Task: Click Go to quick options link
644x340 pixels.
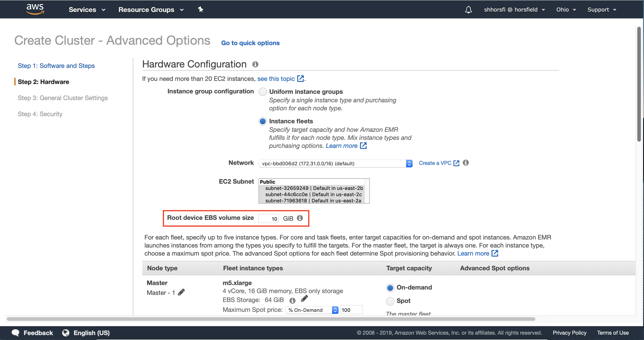Action: 250,43
